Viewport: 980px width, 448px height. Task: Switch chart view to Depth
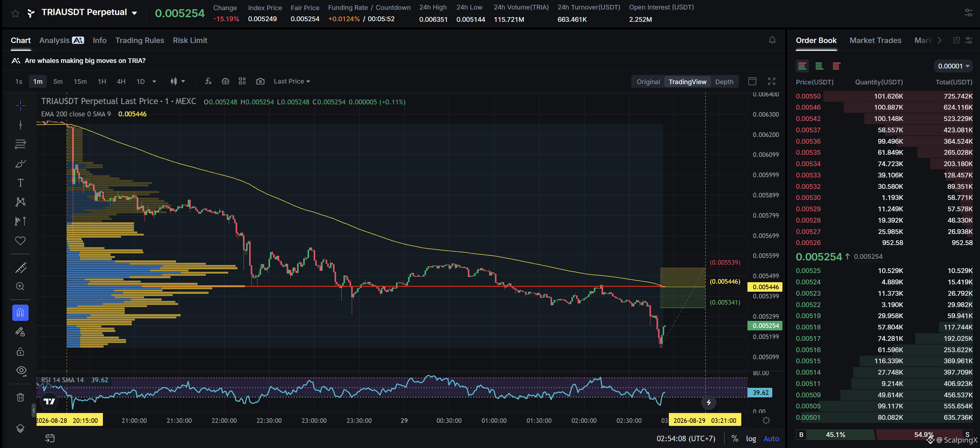point(724,82)
